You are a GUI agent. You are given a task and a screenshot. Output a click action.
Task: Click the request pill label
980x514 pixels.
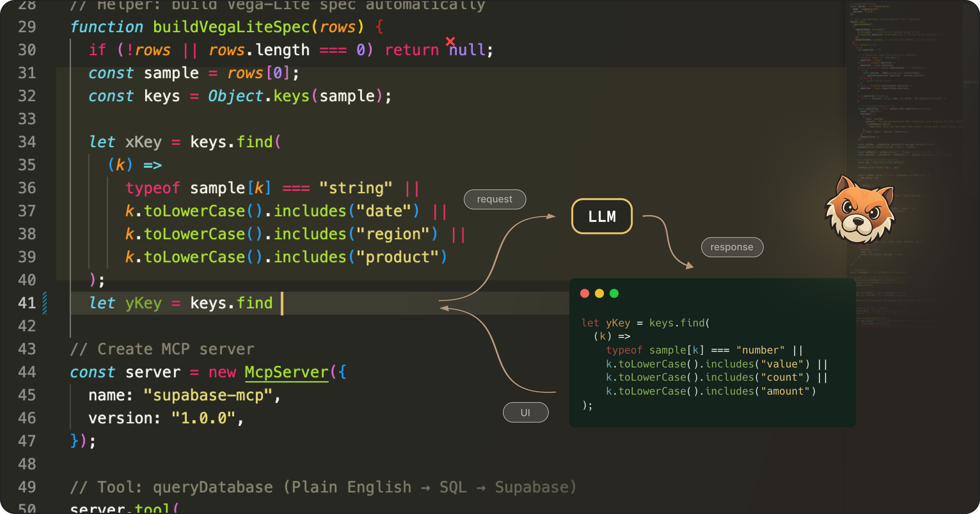[x=494, y=199]
